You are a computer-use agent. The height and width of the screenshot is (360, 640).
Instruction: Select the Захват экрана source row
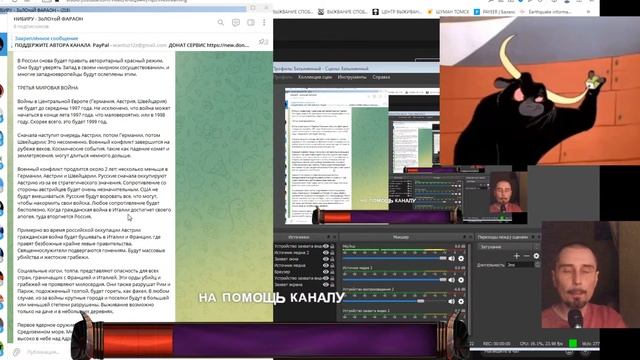point(305,284)
